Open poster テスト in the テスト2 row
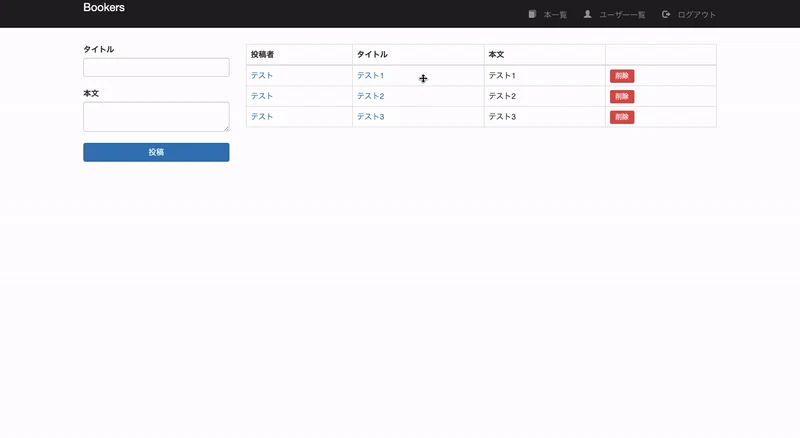This screenshot has height=438, width=800. (262, 96)
